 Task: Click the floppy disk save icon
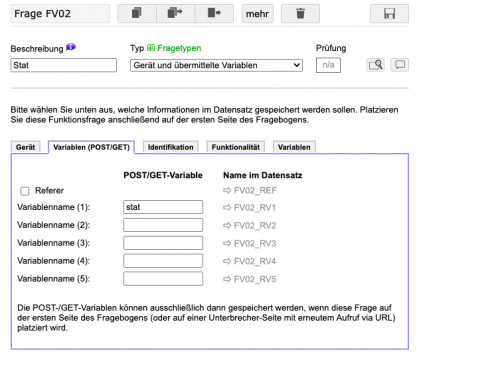coord(389,13)
